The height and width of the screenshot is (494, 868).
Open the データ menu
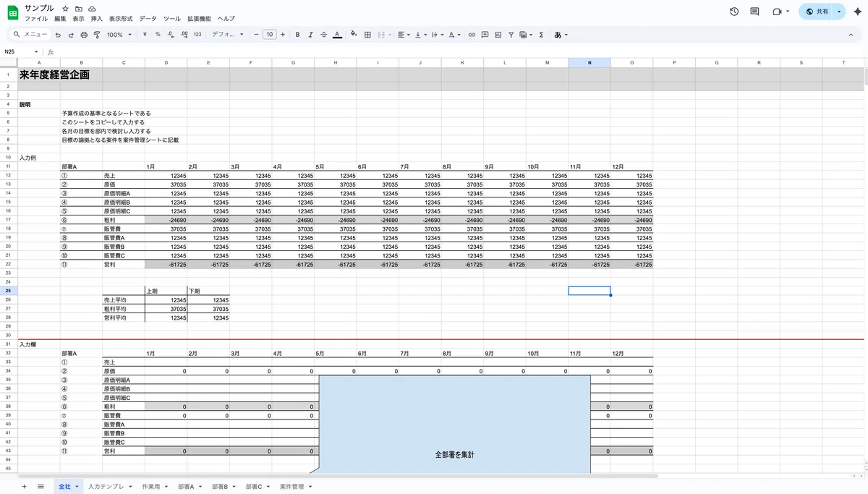[x=148, y=18]
